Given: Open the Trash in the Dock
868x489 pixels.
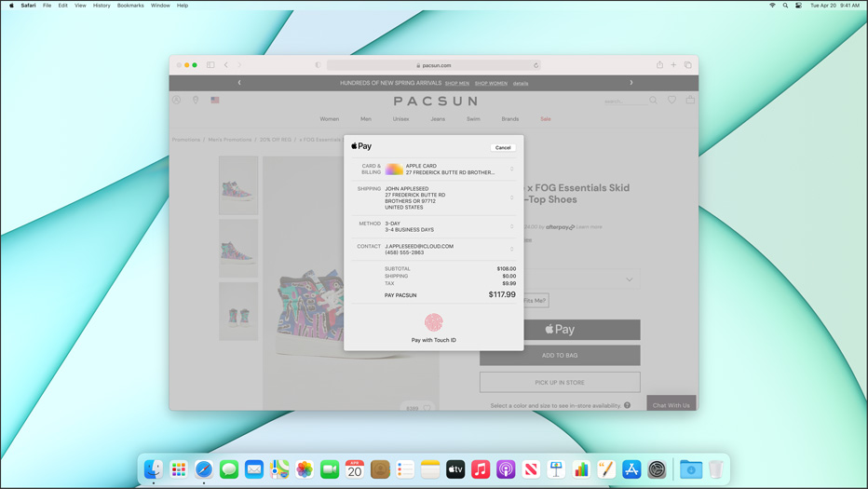Looking at the screenshot, I should tap(716, 469).
